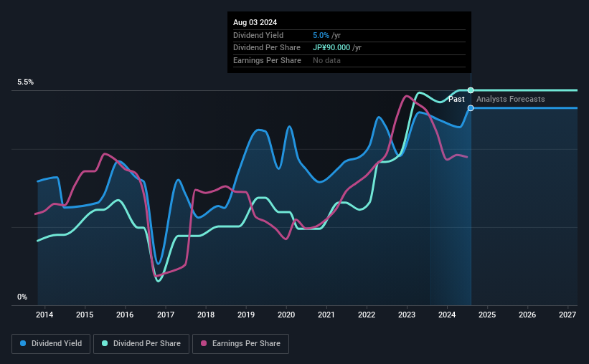Click 'Dividend Per Share' row label in tooltip
Viewport: 589px width, 364px height.
(x=267, y=48)
